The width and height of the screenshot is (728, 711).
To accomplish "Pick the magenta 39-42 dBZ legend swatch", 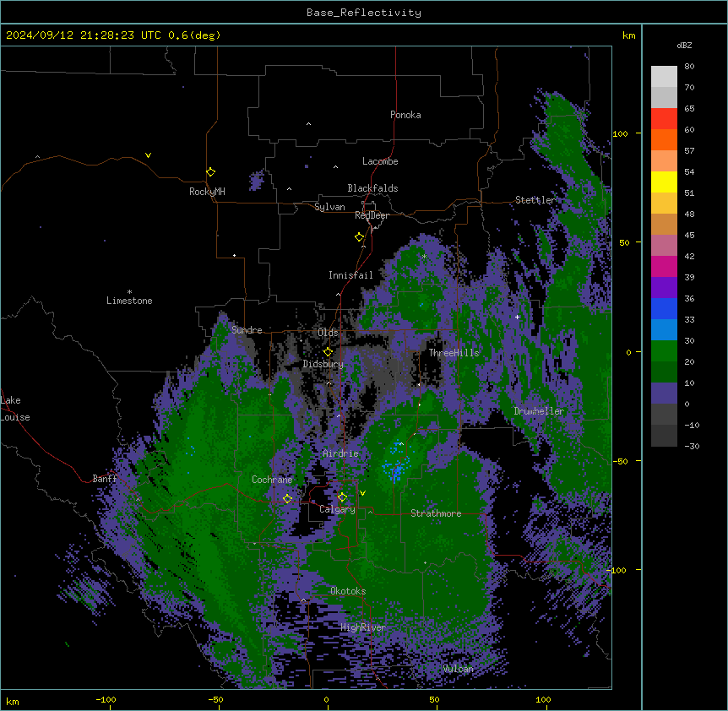I will coord(664,266).
